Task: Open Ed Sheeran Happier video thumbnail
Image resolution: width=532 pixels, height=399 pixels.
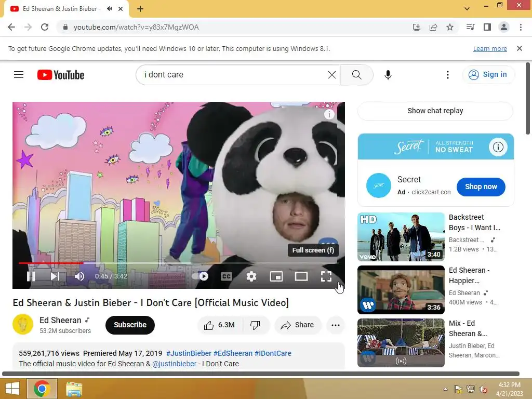Action: tap(401, 290)
